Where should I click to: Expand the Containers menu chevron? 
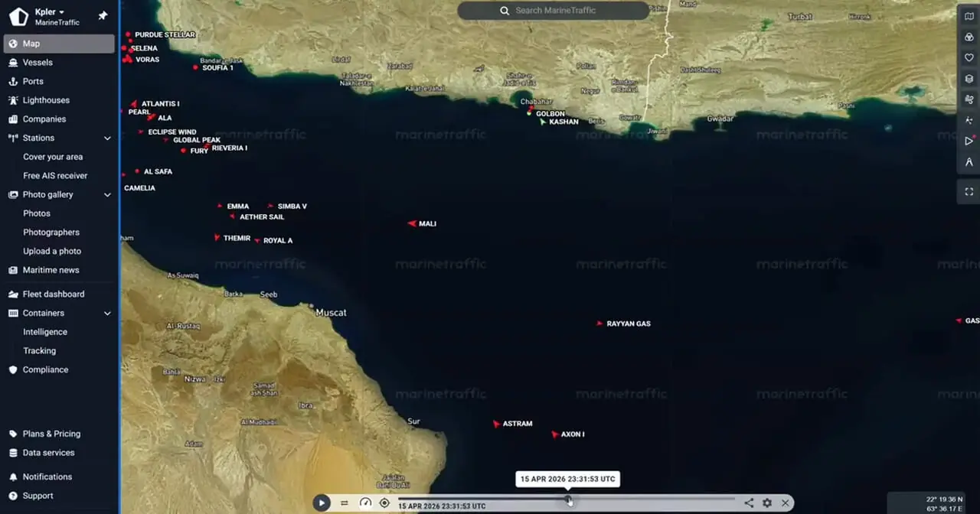click(x=107, y=314)
